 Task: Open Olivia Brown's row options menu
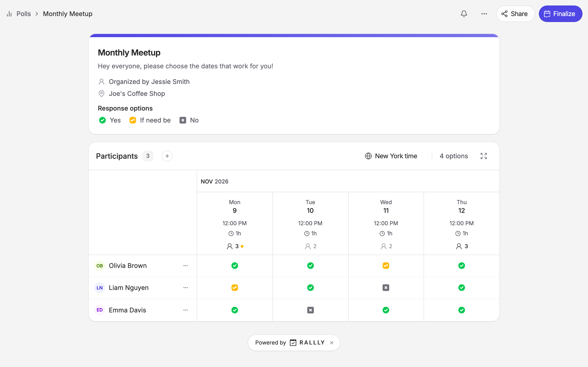(x=186, y=266)
